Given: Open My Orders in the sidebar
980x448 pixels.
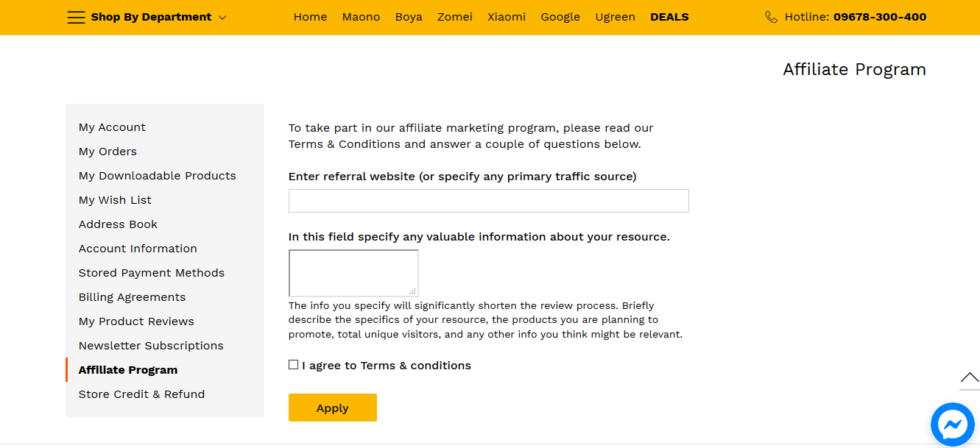Looking at the screenshot, I should pos(107,152).
